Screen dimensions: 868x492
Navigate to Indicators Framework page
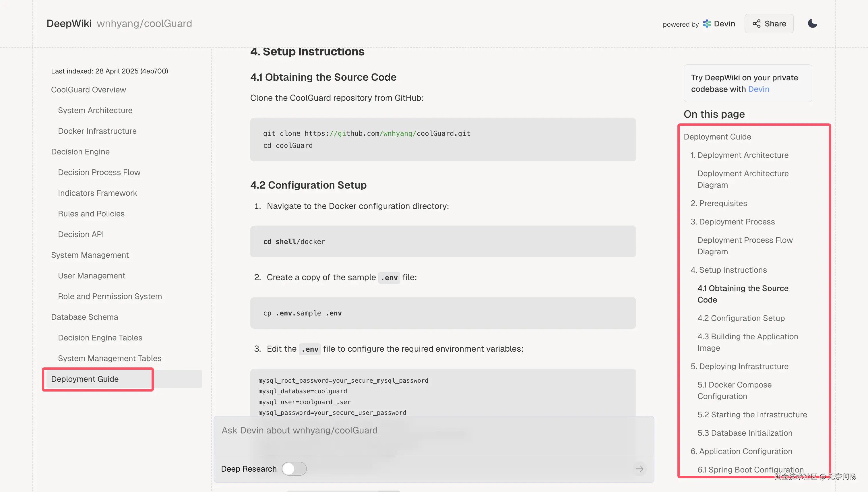tap(98, 193)
